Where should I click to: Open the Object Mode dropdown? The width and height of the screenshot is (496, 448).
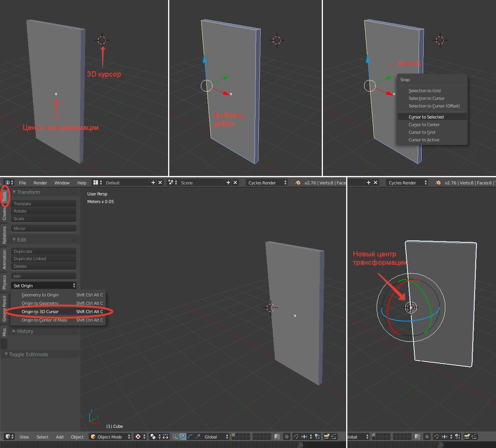(109, 437)
